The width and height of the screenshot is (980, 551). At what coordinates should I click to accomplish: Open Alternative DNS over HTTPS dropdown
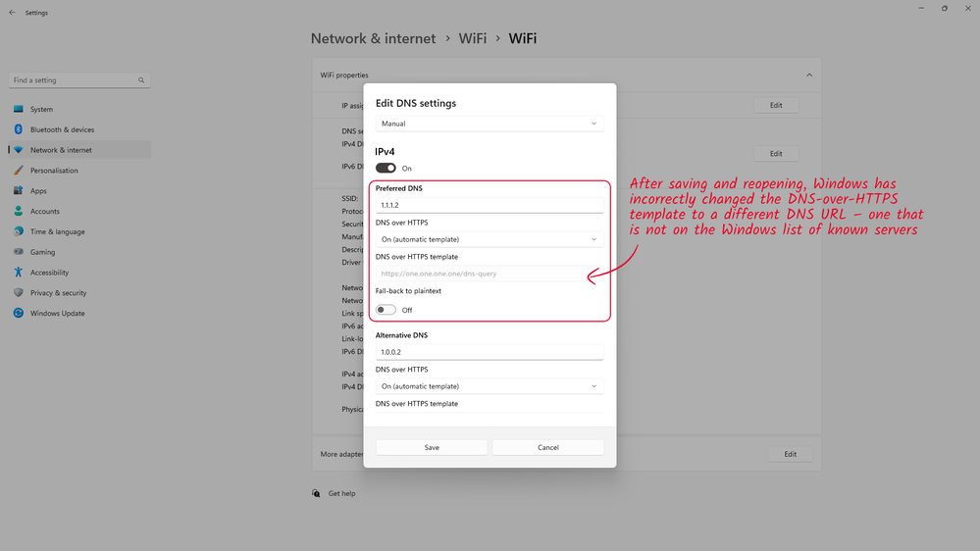[x=490, y=386]
